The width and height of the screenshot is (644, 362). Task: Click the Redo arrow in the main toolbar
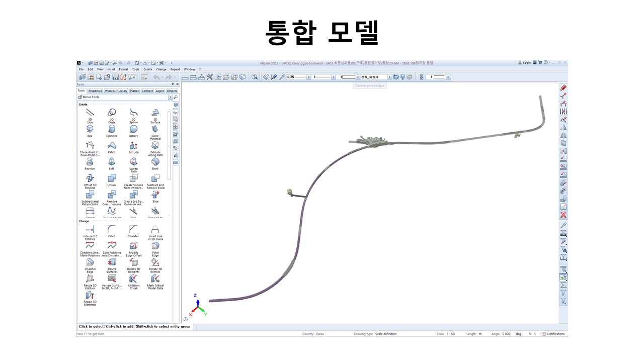pos(169,77)
